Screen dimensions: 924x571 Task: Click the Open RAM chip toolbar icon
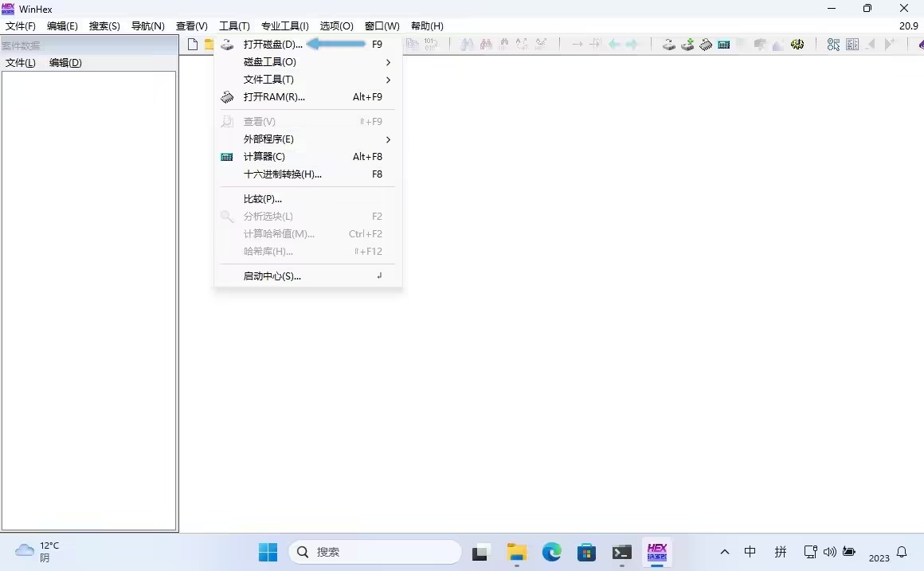coord(706,44)
